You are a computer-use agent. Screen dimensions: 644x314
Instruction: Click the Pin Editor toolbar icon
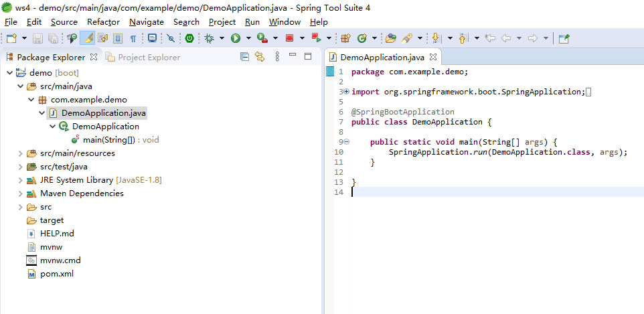564,39
